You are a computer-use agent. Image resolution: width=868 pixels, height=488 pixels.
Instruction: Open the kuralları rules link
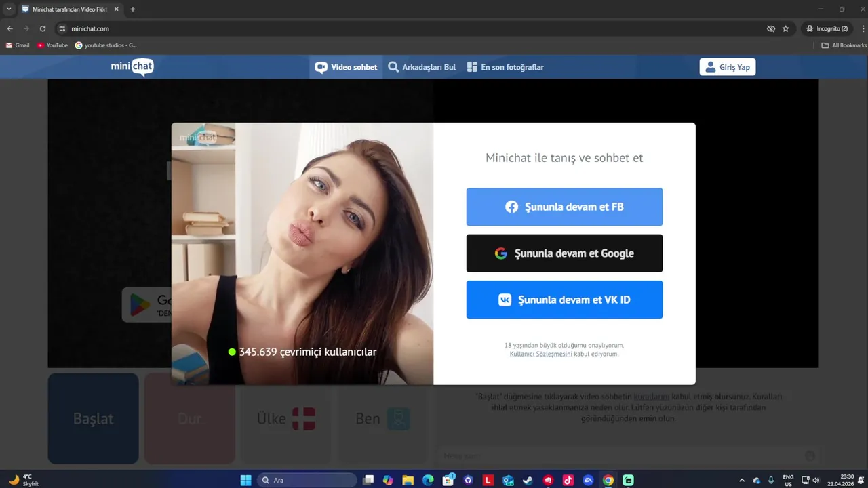tap(651, 396)
